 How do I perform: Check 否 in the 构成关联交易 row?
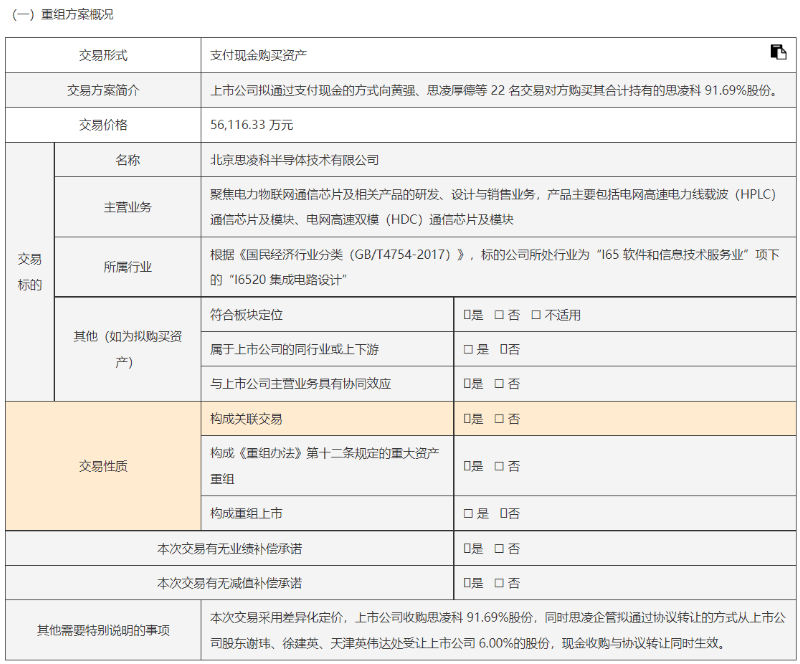pos(499,419)
